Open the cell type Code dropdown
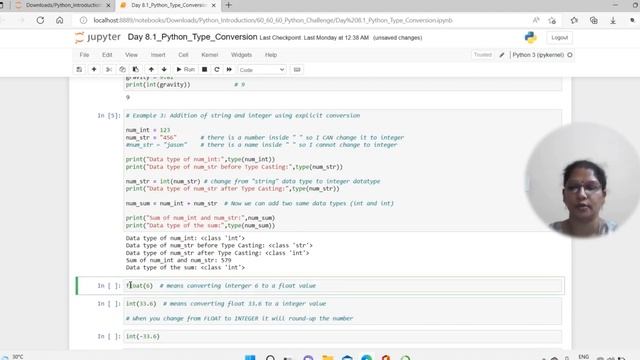The image size is (640, 360). click(262, 70)
